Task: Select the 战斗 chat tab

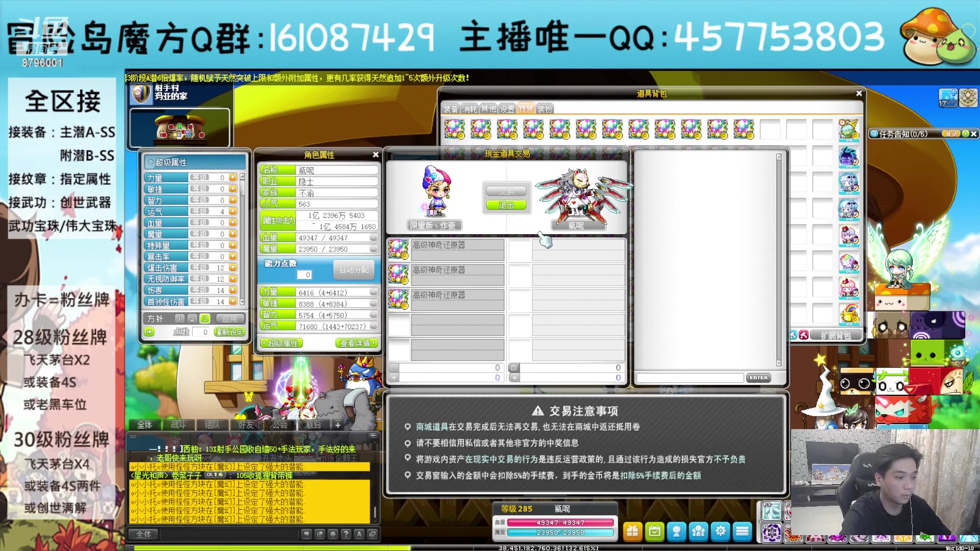Action: pyautogui.click(x=178, y=424)
